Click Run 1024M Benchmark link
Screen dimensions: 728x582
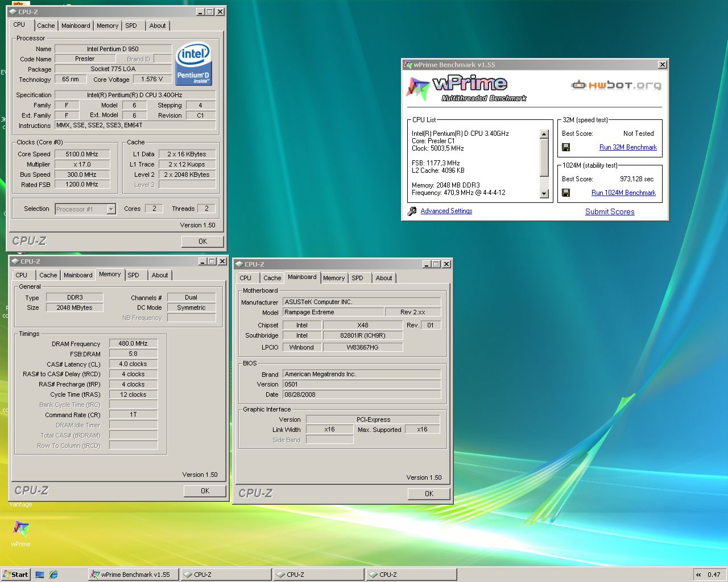623,193
